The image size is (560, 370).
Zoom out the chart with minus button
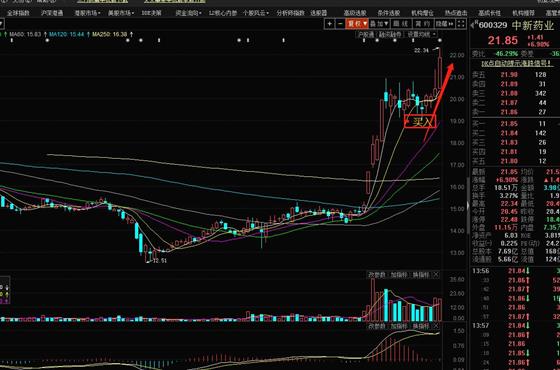coord(340,24)
